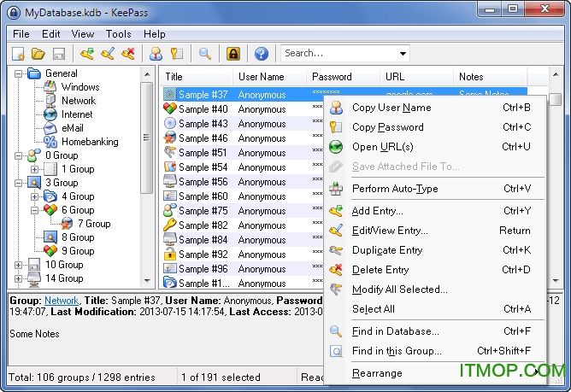The image size is (571, 392).
Task: Click the key icon of Sample #82
Action: pyautogui.click(x=170, y=225)
